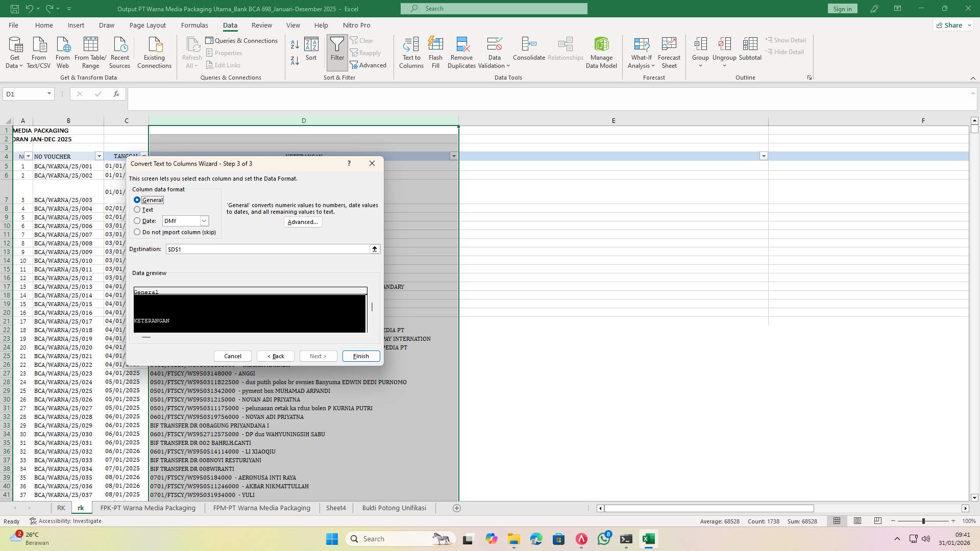Click Manage Data Model
Viewport: 980px width, 551px height.
point(601,51)
